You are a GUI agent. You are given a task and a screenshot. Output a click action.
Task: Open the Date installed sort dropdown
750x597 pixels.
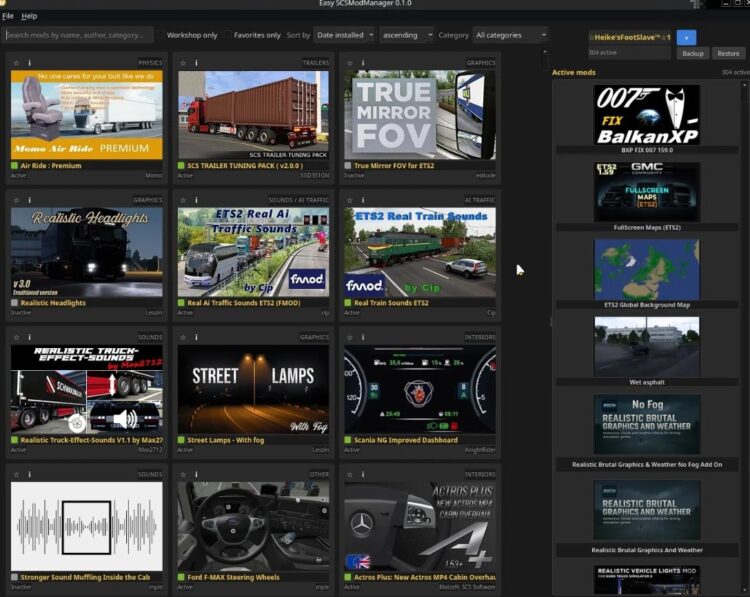(344, 35)
